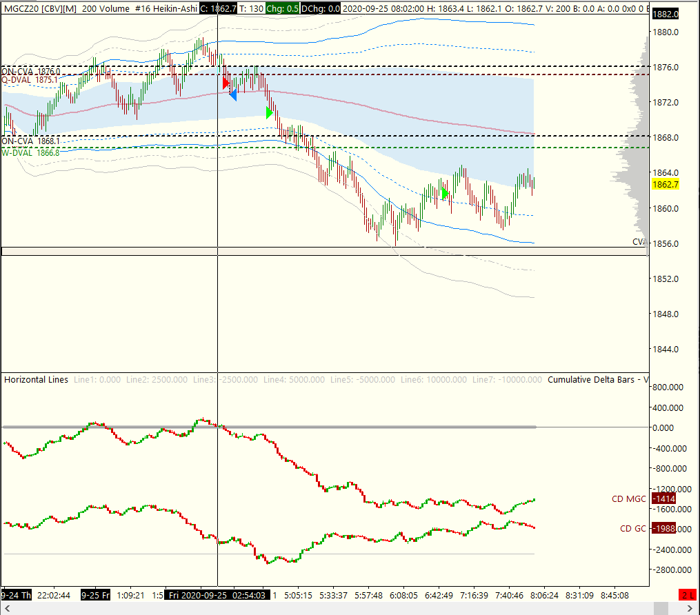The height and width of the screenshot is (615, 700).
Task: Click the 8:06:24 time axis label
Action: tap(544, 596)
